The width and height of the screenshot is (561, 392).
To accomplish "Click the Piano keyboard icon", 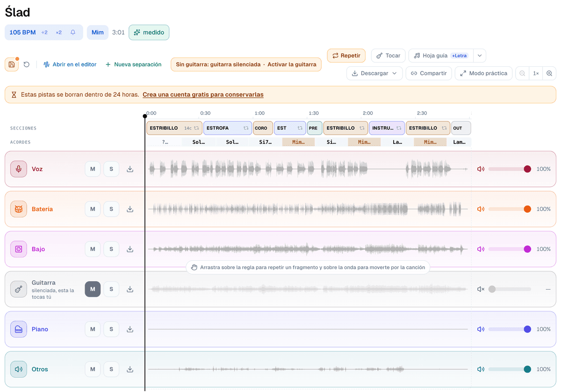I will tap(19, 329).
